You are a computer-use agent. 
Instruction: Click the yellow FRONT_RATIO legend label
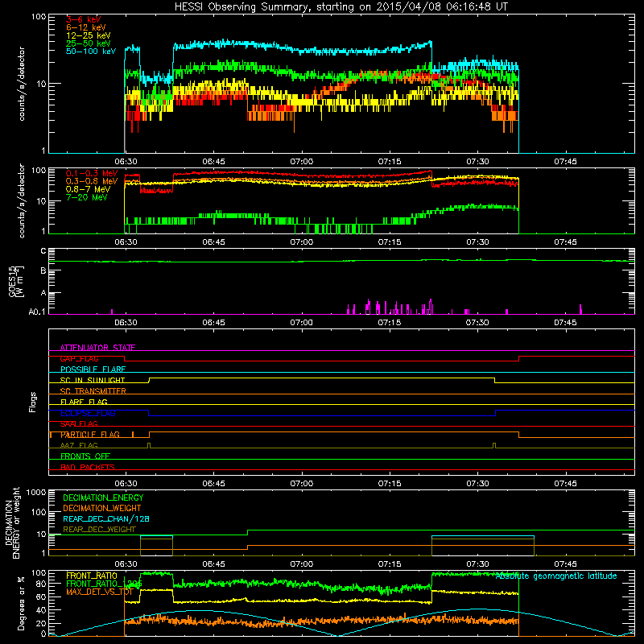tap(92, 576)
